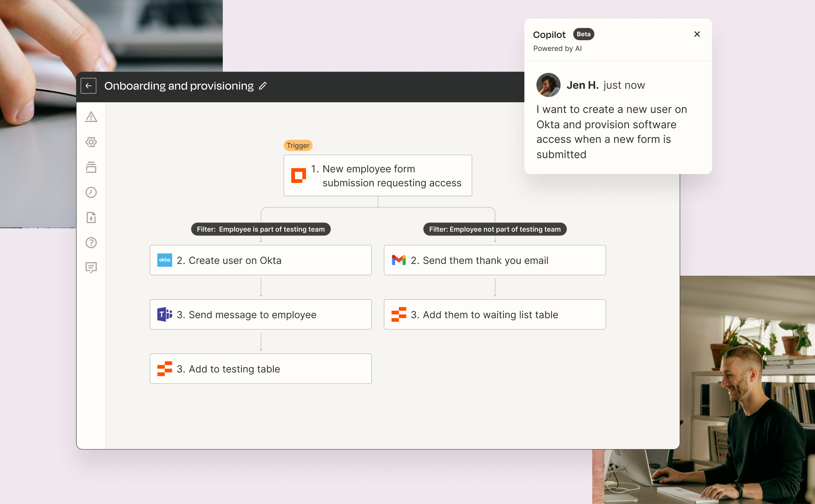Open settings gear in sidebar
Image resolution: width=815 pixels, height=504 pixels.
[x=91, y=142]
